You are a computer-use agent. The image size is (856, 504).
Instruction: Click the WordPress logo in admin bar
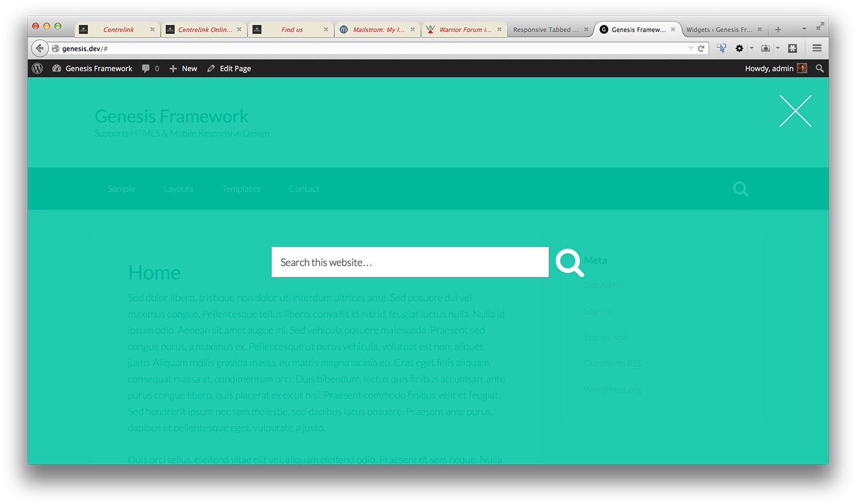37,68
